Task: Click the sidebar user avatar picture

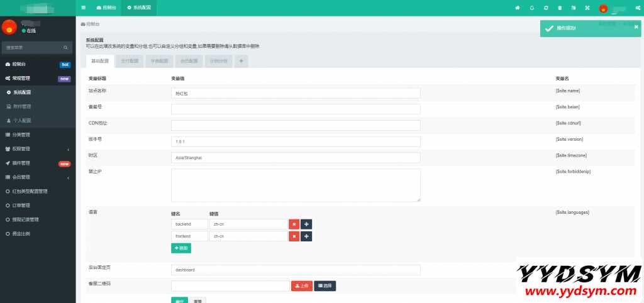Action: point(9,27)
